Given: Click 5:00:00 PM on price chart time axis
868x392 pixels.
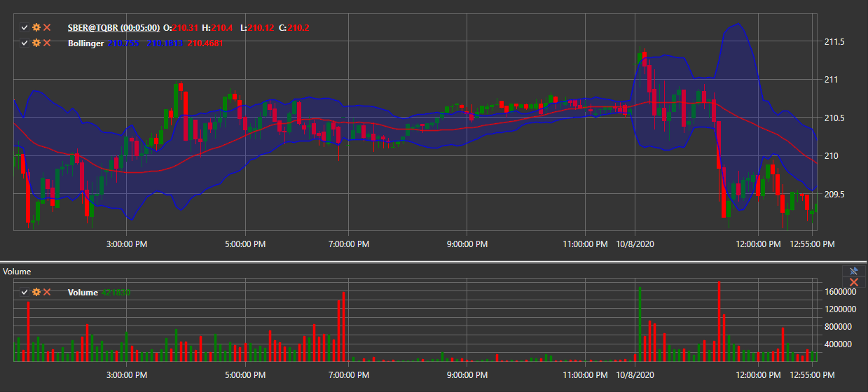Looking at the screenshot, I should [x=244, y=244].
